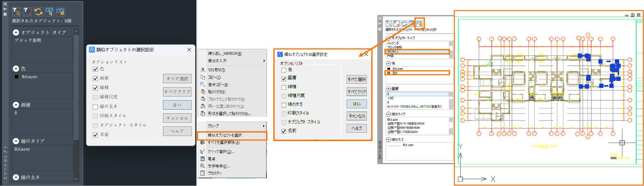Click the green refresh icon in the light panel
644x186 pixels.
404,23
